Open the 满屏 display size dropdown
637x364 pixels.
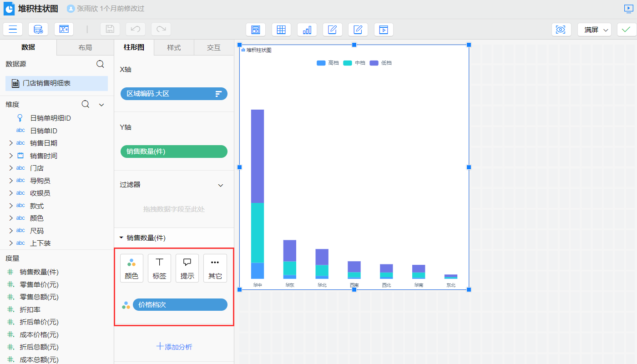tap(594, 30)
